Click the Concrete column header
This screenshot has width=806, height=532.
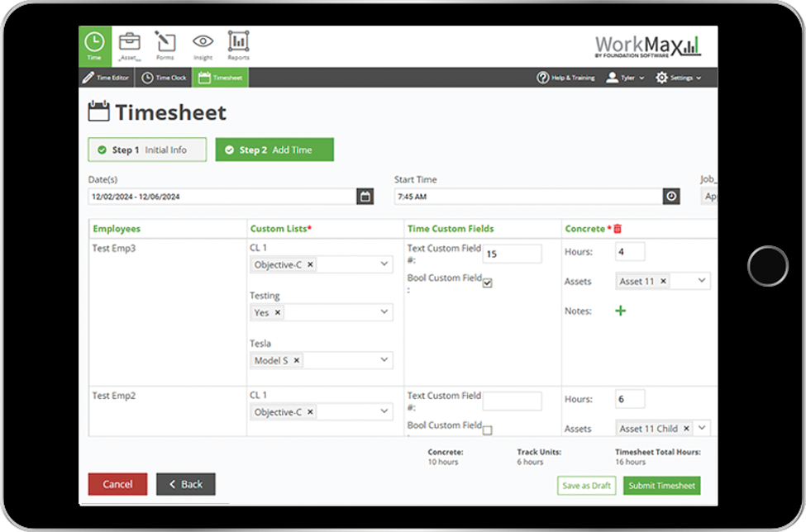tap(585, 229)
